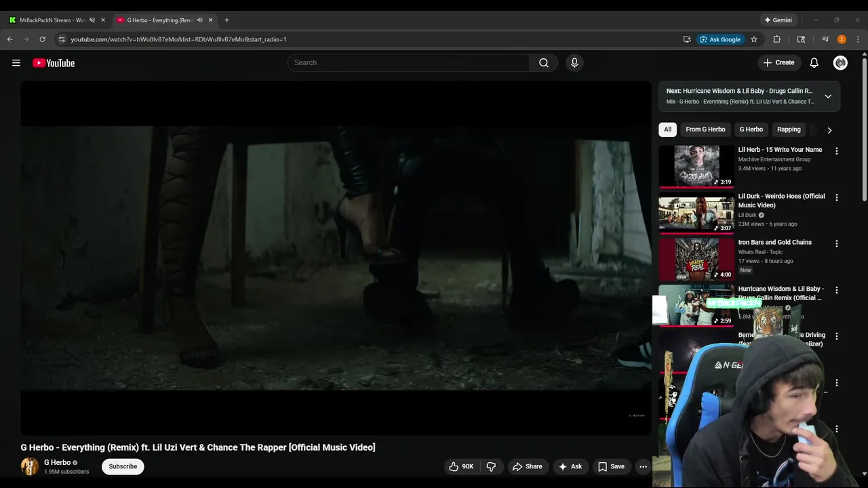The width and height of the screenshot is (868, 488).
Task: Like the video with 90K likes
Action: tap(461, 466)
